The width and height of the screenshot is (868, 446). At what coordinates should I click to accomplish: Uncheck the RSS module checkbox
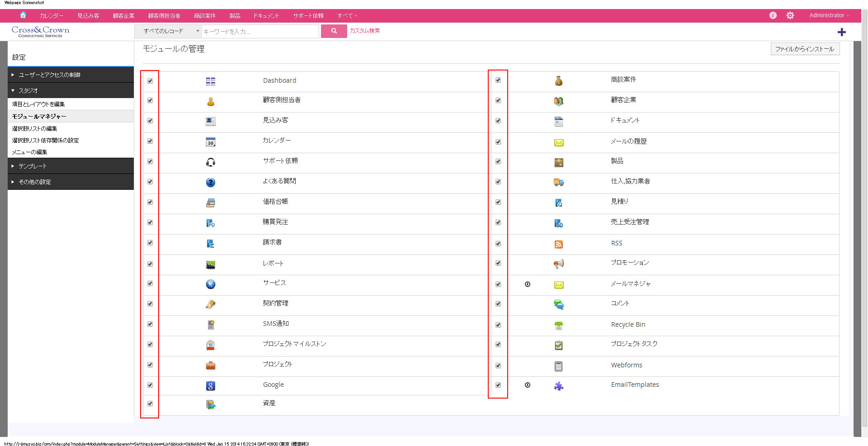click(x=498, y=244)
